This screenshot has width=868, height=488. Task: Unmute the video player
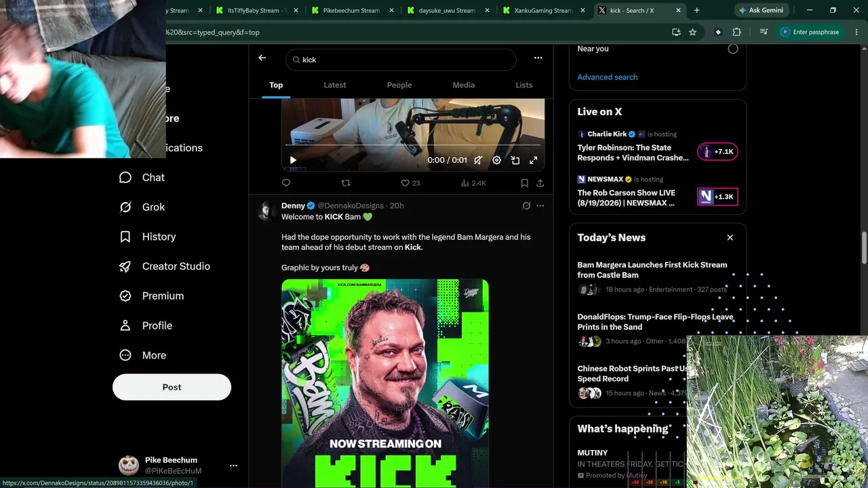pyautogui.click(x=478, y=160)
